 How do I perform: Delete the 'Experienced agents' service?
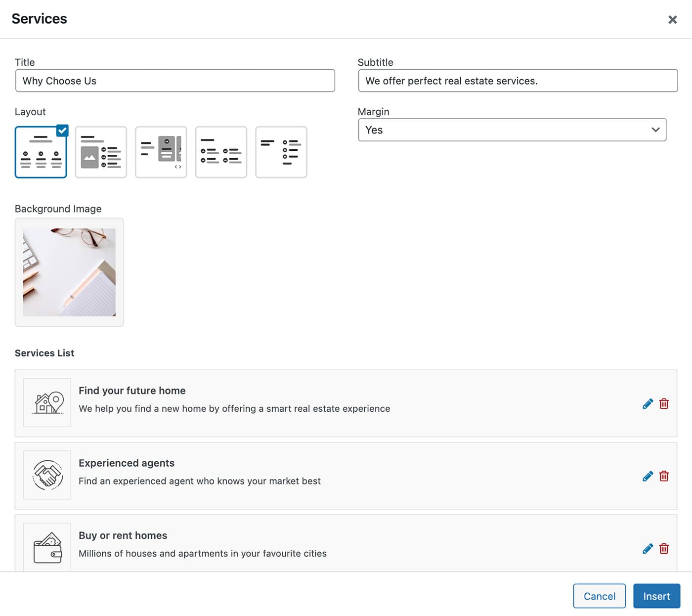pos(664,476)
